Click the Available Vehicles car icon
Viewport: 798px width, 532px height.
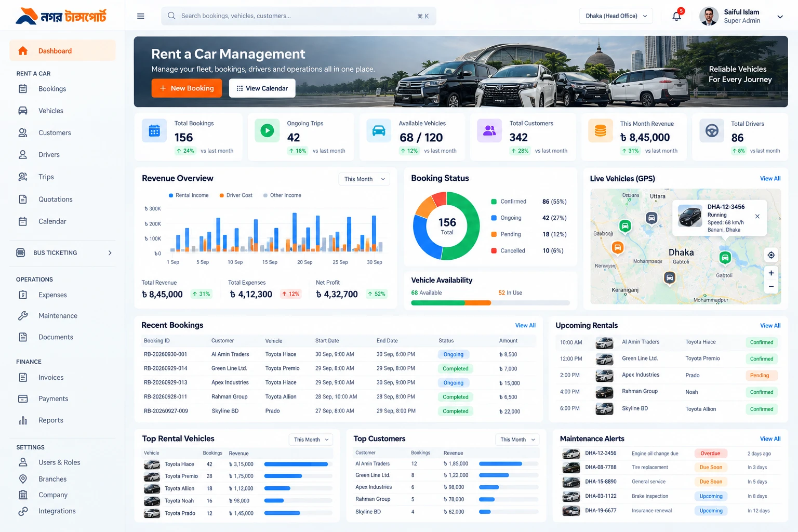coord(379,131)
